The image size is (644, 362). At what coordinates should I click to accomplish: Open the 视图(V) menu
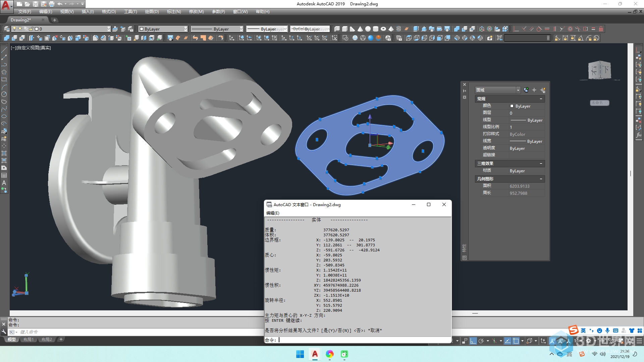click(67, 11)
